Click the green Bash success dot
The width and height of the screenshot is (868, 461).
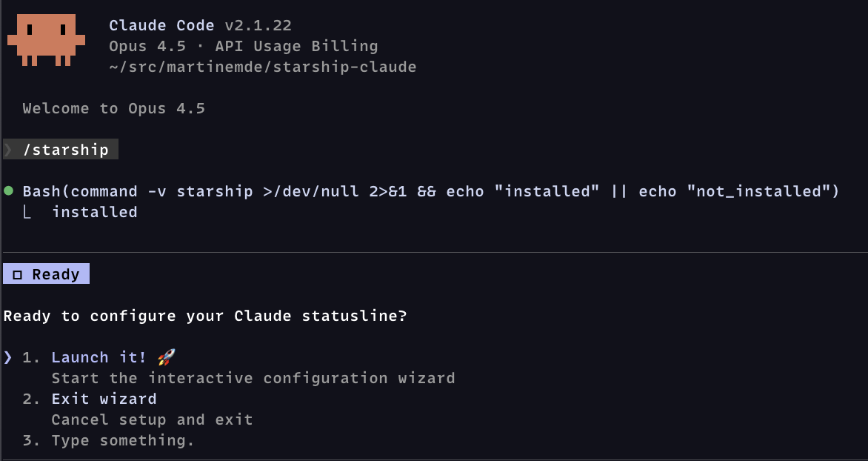[x=7, y=190]
